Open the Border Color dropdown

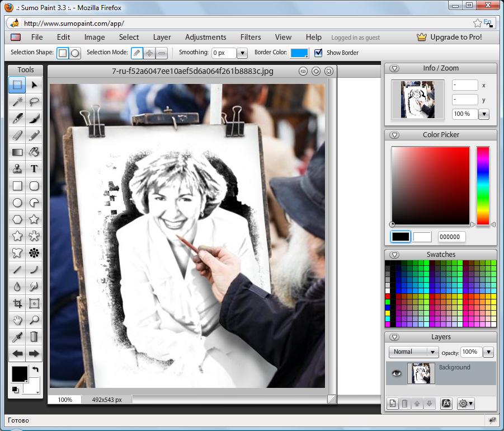tap(299, 53)
